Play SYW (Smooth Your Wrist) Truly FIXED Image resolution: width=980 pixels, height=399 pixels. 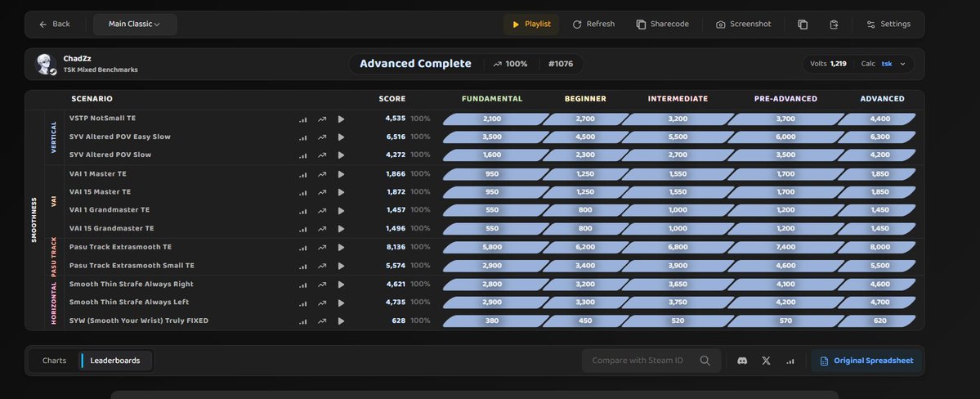(x=342, y=321)
